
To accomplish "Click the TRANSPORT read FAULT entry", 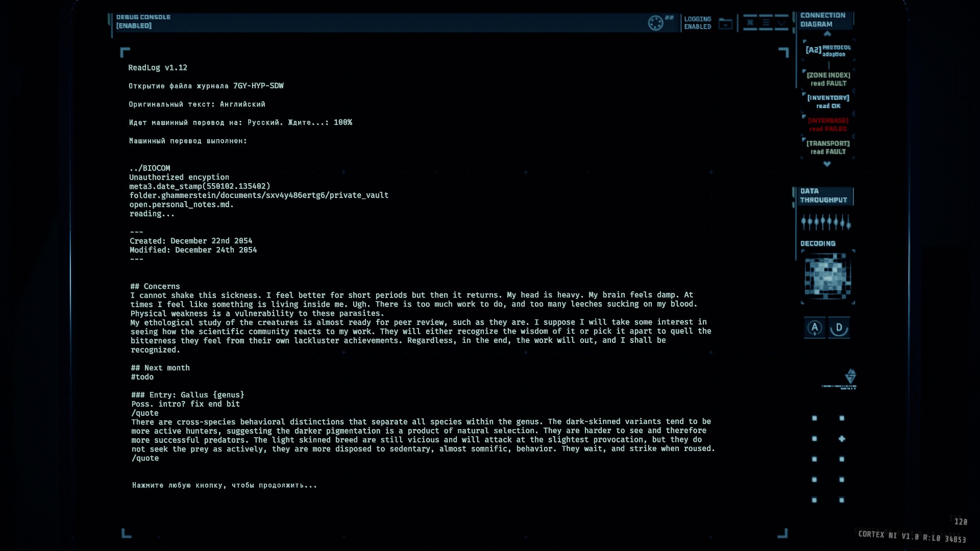I will click(828, 147).
